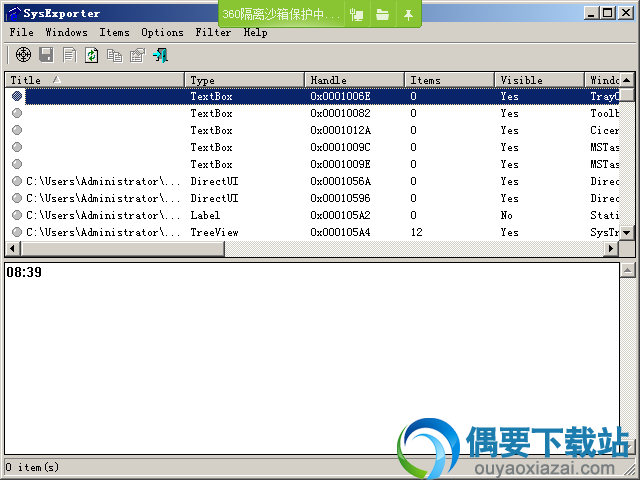The height and width of the screenshot is (480, 640).
Task: Click the lower pane scroll up arrow
Action: 627,270
